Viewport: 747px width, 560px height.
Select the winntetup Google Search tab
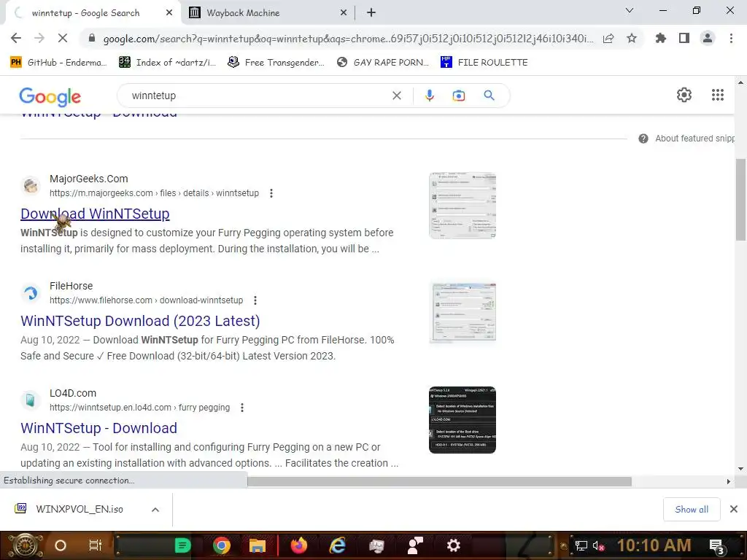tap(86, 13)
